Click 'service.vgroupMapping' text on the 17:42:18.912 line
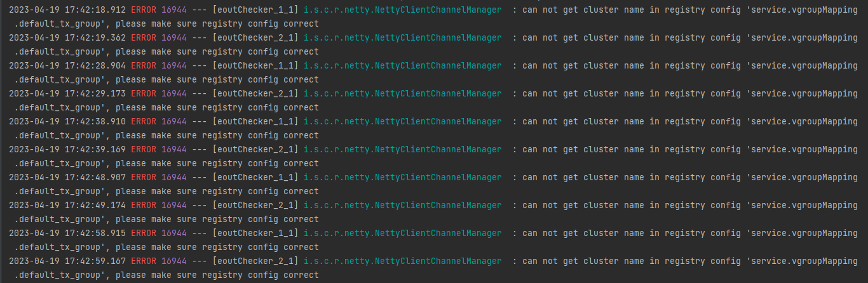 (802, 10)
